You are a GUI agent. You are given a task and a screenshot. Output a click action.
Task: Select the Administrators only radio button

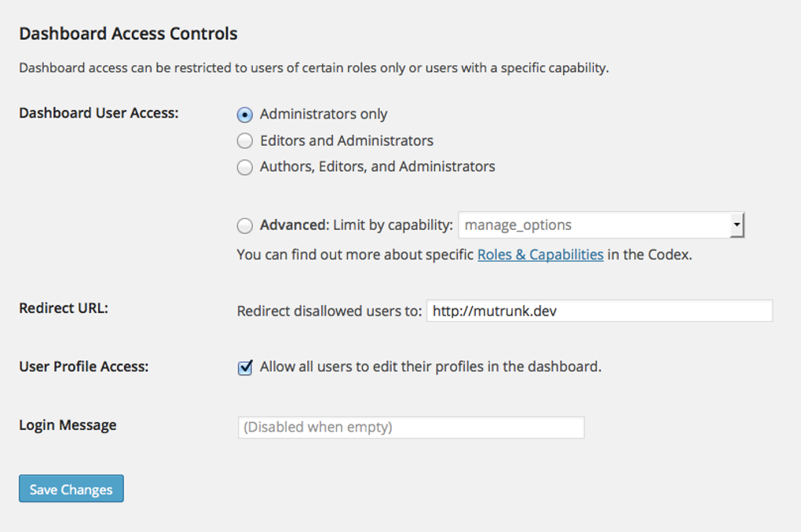click(x=244, y=114)
